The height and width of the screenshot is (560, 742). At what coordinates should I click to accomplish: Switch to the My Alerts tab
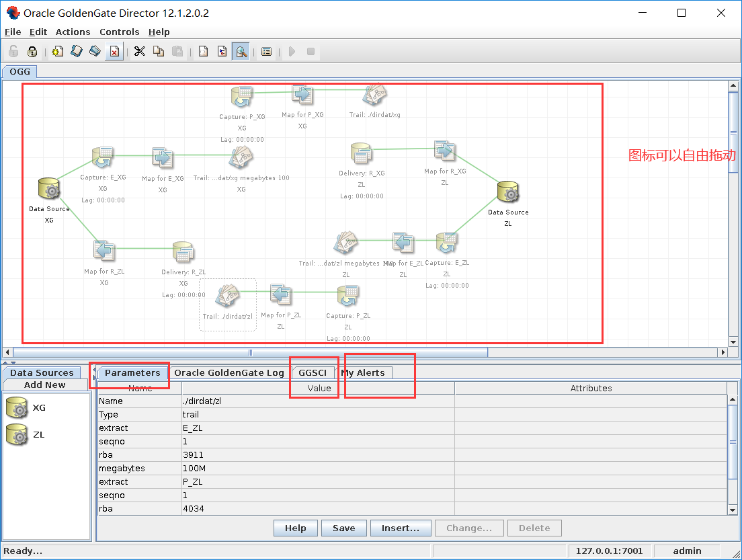click(364, 372)
